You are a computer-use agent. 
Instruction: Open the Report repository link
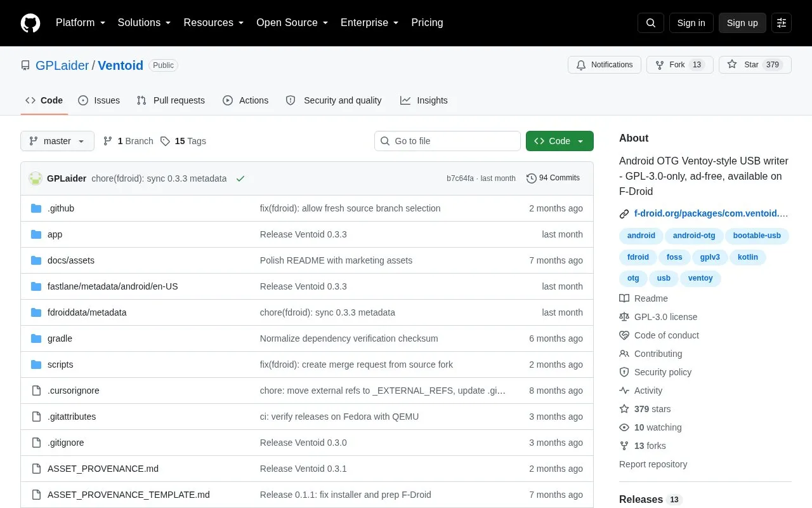653,464
